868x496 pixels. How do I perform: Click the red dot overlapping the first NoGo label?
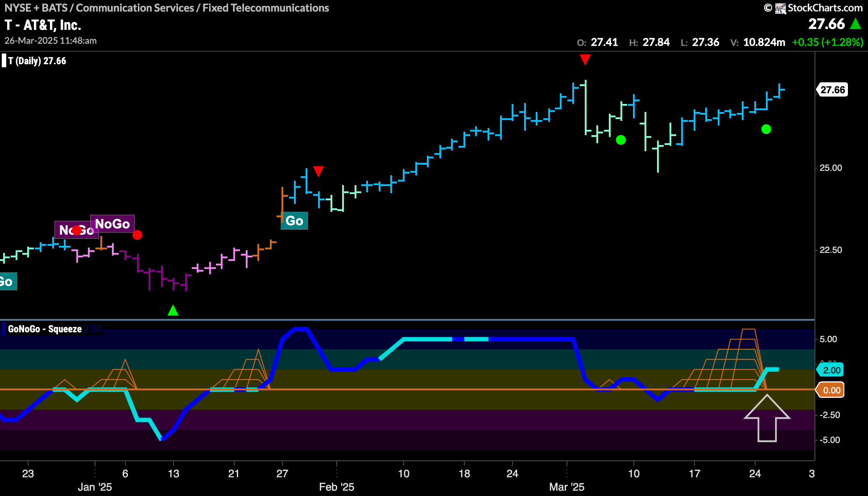[77, 230]
